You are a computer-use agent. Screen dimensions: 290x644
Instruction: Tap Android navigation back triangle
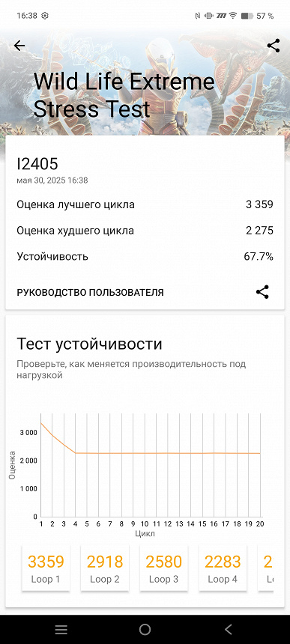click(229, 629)
